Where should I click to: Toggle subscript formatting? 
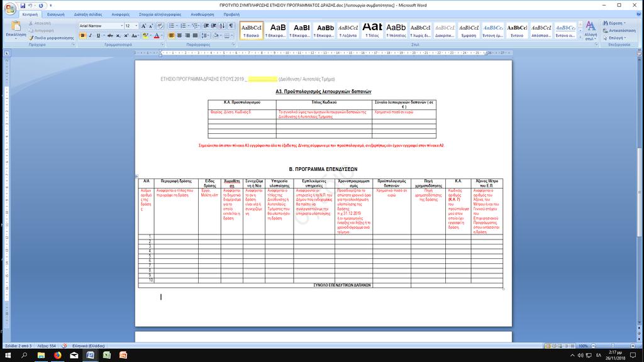click(x=118, y=36)
